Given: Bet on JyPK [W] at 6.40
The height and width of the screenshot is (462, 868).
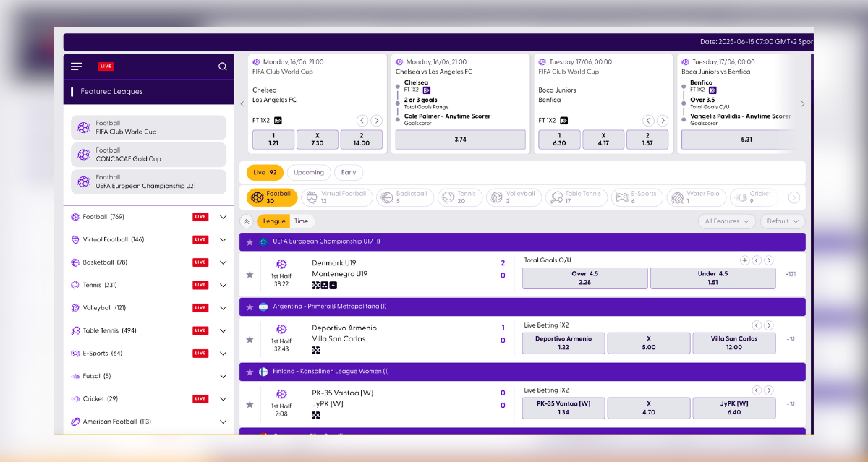Looking at the screenshot, I should tap(733, 408).
